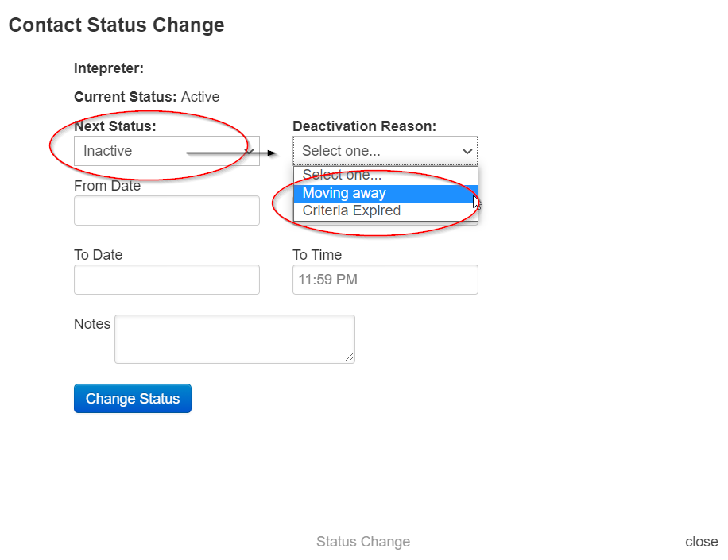The image size is (728, 560).
Task: Click the Deactivation Reason label
Action: click(x=364, y=126)
